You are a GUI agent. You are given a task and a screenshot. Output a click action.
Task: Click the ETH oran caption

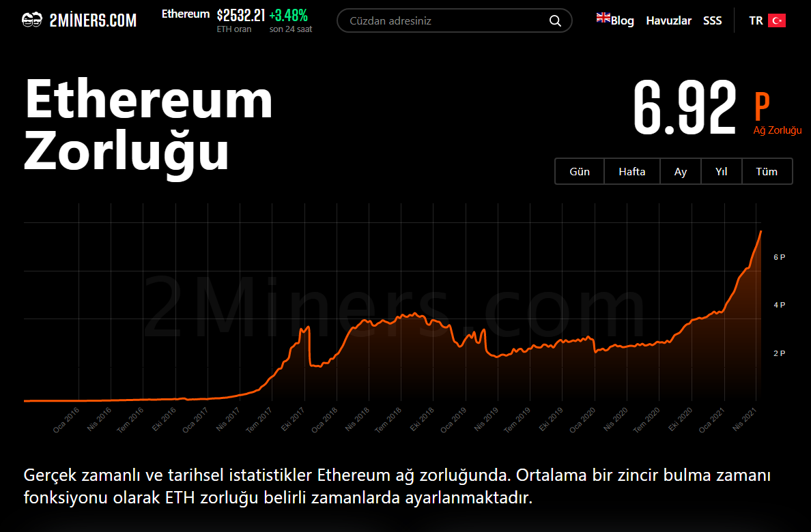(x=233, y=29)
